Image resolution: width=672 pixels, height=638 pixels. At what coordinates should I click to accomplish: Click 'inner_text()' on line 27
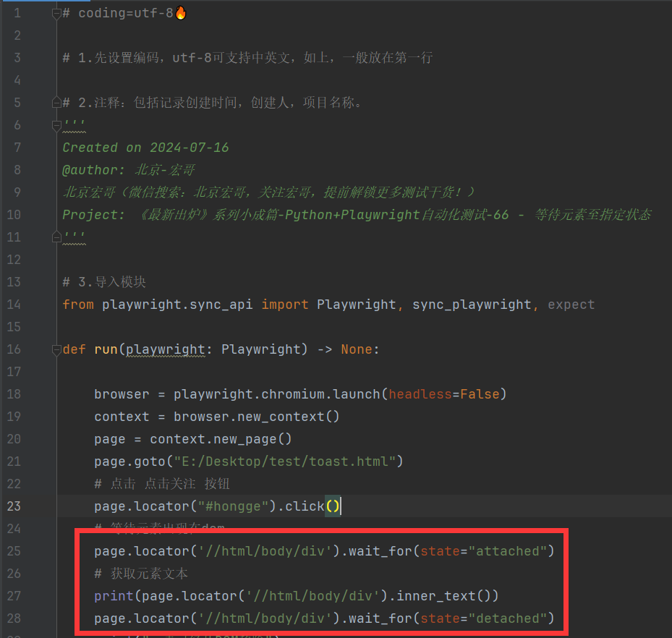[443, 596]
